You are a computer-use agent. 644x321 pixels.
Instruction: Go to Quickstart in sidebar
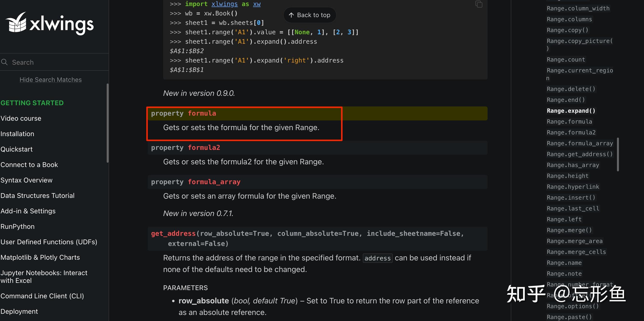pos(16,149)
